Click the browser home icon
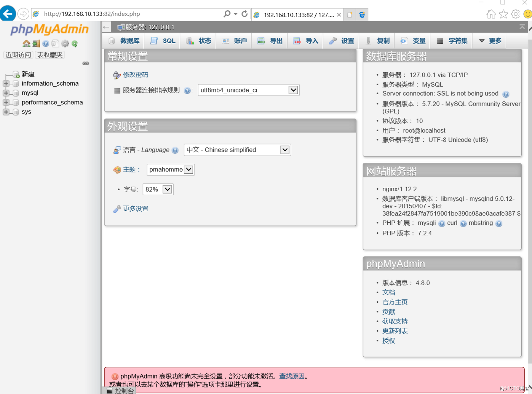 click(x=491, y=14)
